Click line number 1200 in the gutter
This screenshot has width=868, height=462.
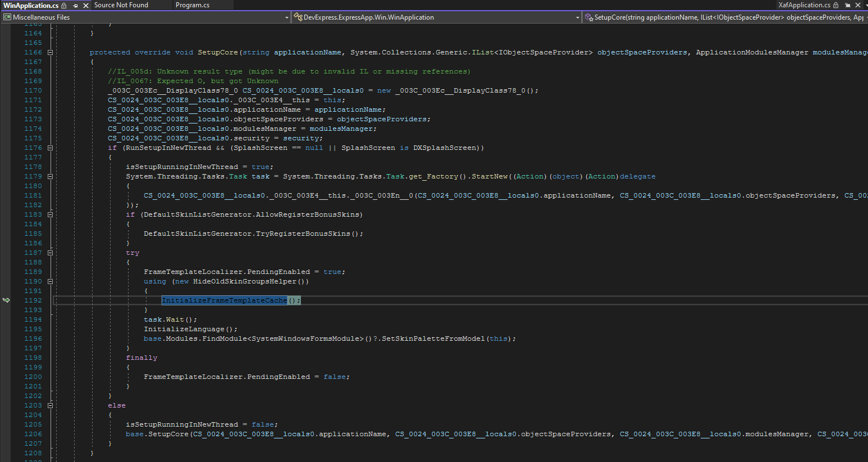(x=33, y=377)
